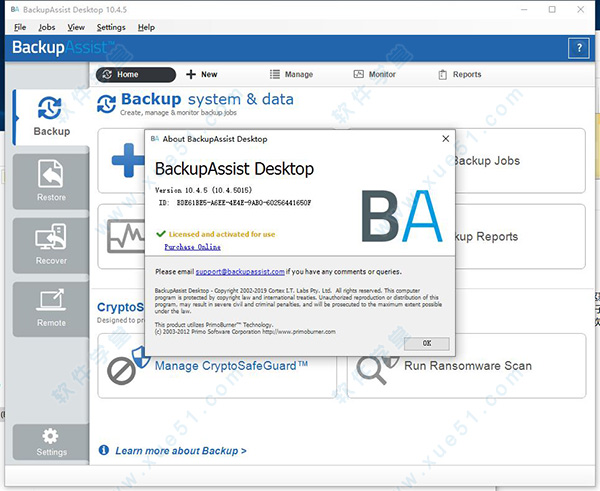
Task: Click the version 10.4.5 text
Action: coord(203,190)
